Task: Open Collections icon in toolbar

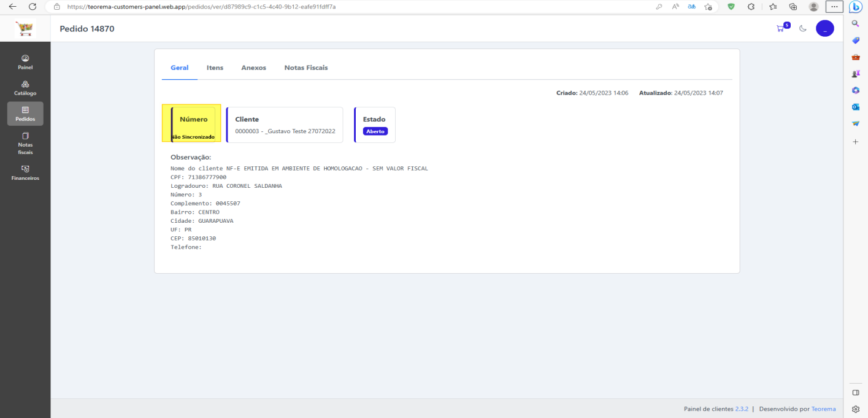Action: (x=793, y=7)
